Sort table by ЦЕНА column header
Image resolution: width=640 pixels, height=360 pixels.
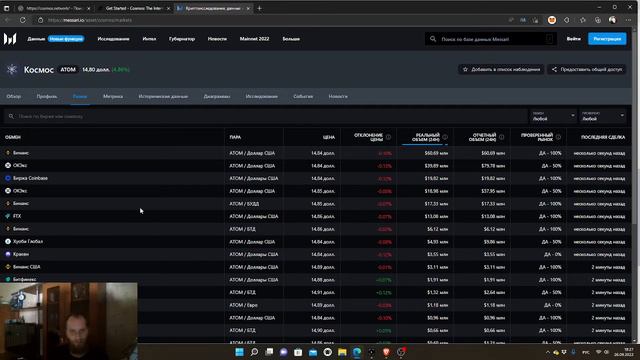329,137
